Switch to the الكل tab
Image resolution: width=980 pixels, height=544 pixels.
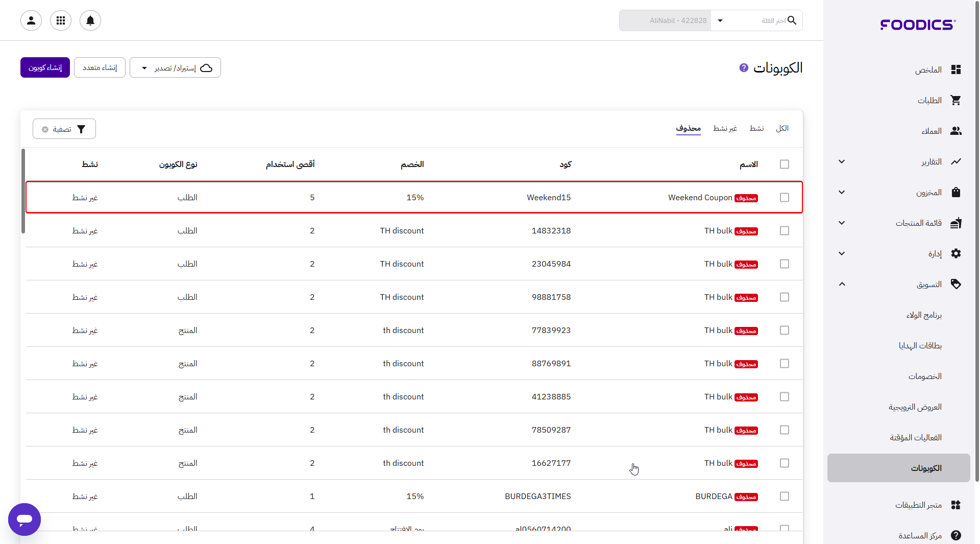782,128
